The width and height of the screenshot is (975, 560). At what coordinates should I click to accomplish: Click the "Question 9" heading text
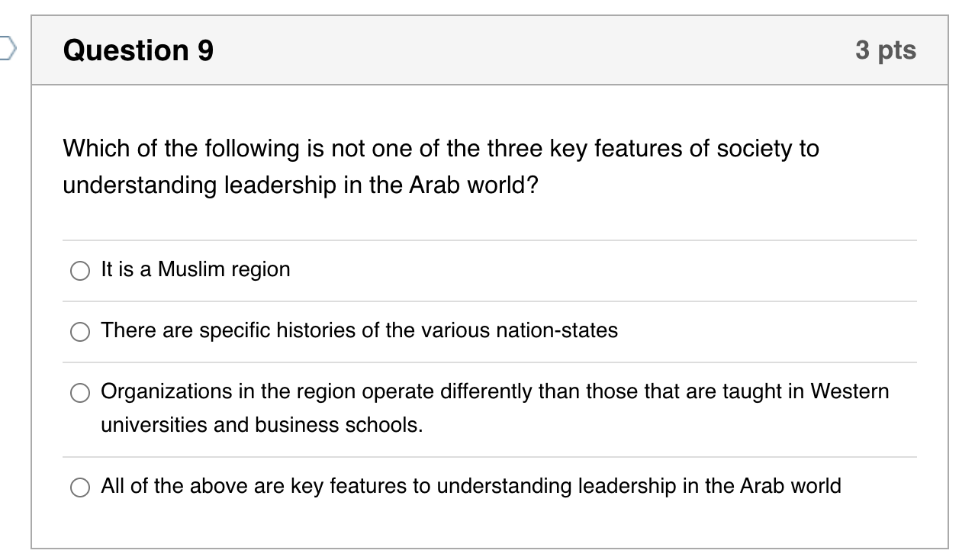[138, 50]
